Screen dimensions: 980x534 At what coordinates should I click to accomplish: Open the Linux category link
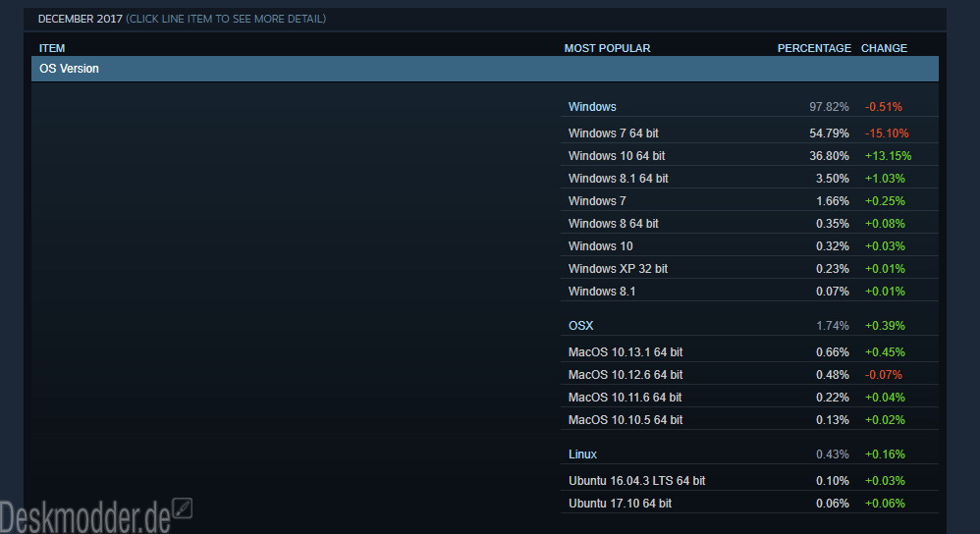click(x=582, y=454)
